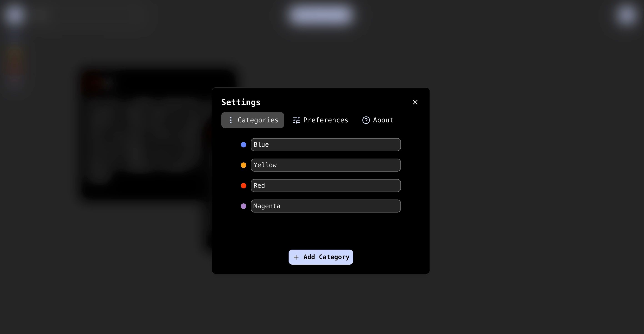Select the Magenta category text field
This screenshot has width=644, height=334.
(326, 206)
